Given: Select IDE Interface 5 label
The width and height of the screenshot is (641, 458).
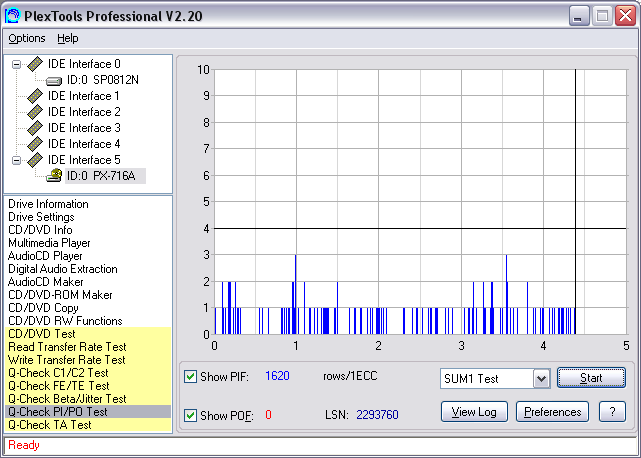Looking at the screenshot, I should (x=84, y=160).
